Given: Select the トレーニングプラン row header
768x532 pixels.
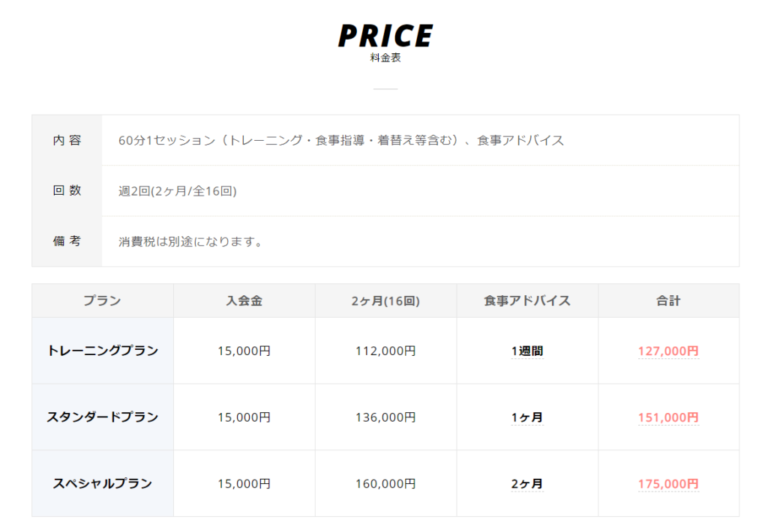Looking at the screenshot, I should [103, 351].
